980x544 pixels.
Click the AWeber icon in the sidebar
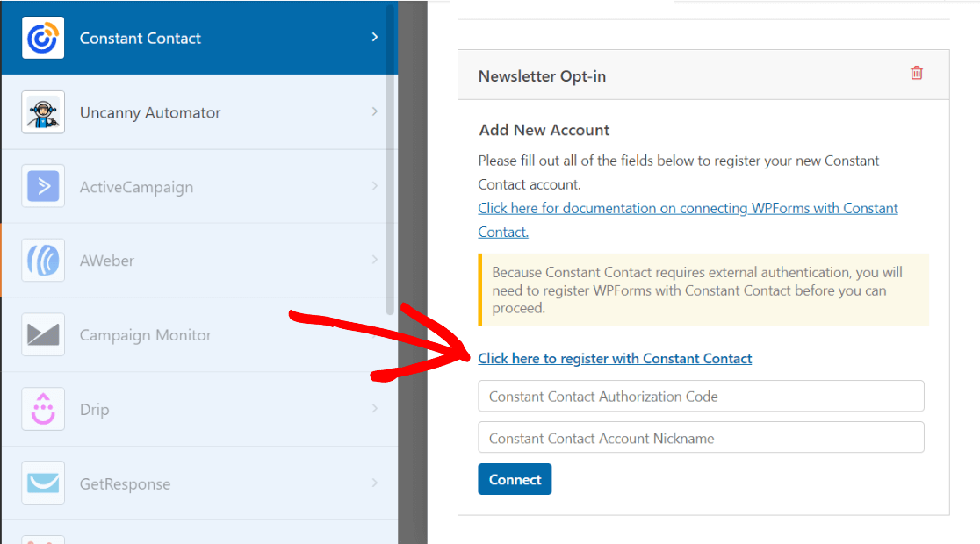click(x=42, y=261)
